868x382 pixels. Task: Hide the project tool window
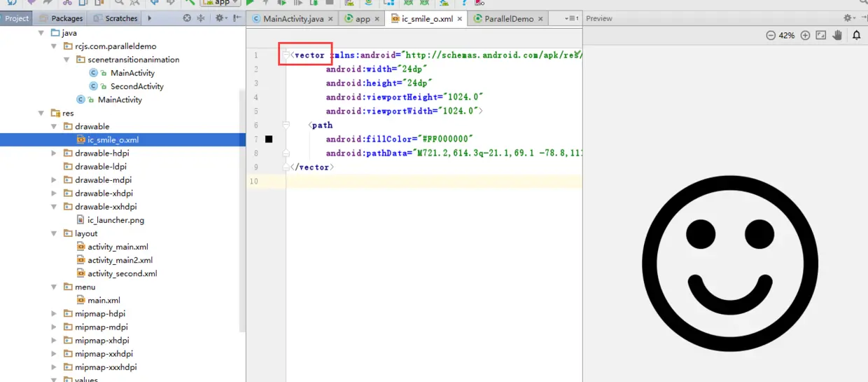pyautogui.click(x=237, y=18)
